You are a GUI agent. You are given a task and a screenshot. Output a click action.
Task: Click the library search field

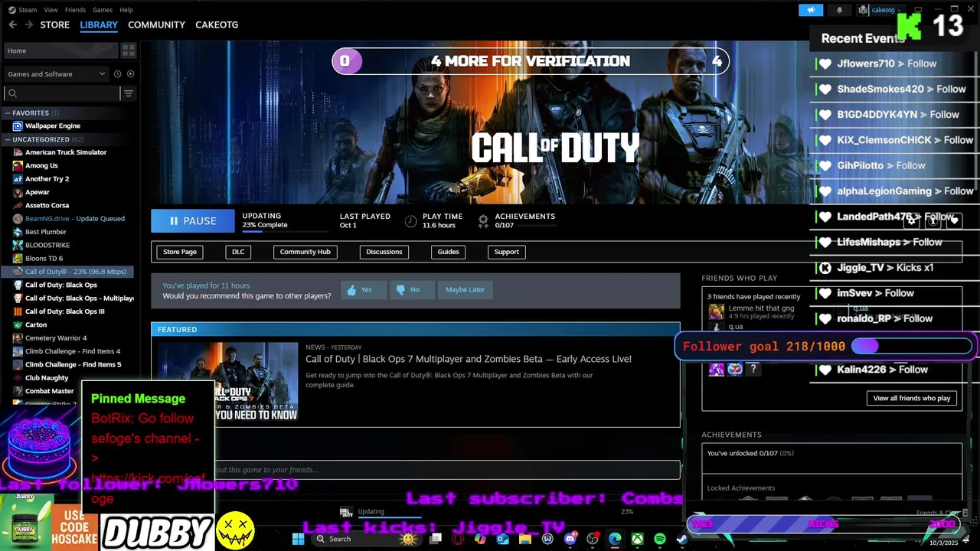coord(61,93)
